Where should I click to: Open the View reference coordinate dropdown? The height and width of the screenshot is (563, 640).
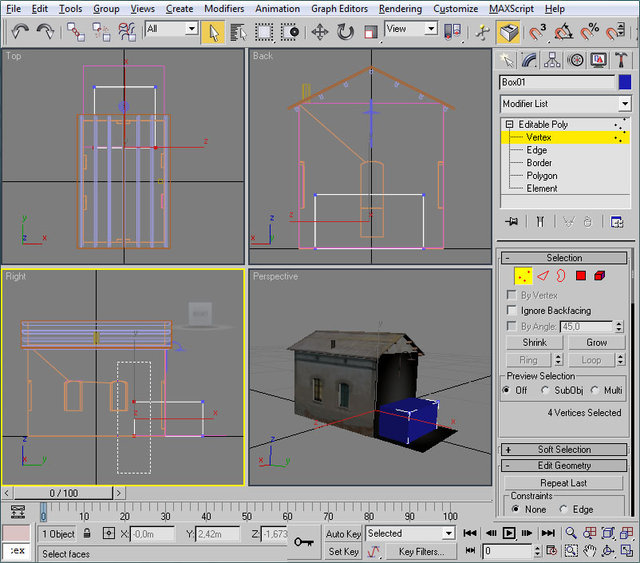[431, 29]
